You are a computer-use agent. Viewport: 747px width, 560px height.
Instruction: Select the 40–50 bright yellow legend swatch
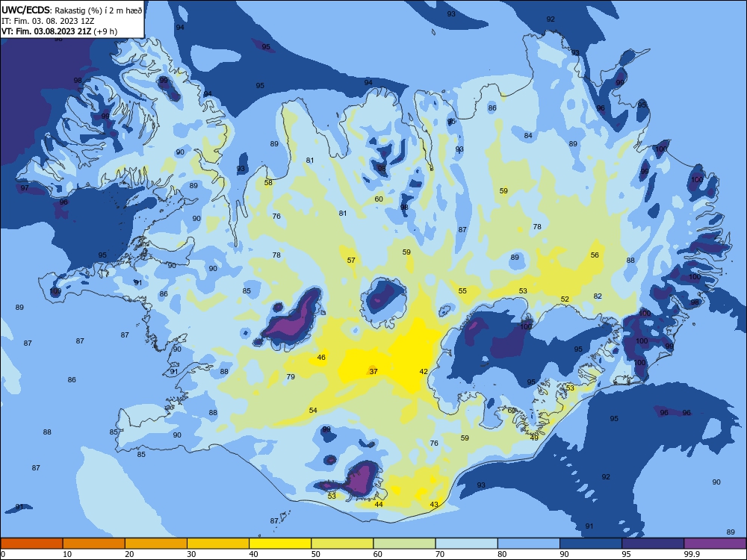pos(280,544)
